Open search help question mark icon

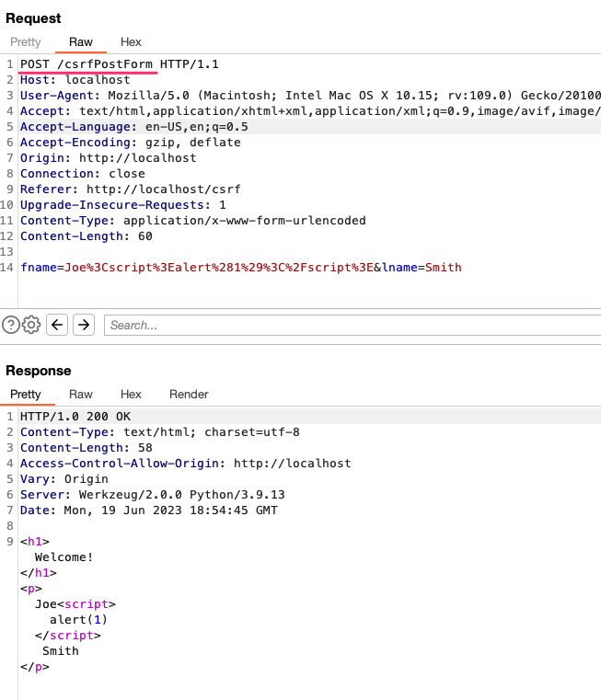click(x=11, y=325)
